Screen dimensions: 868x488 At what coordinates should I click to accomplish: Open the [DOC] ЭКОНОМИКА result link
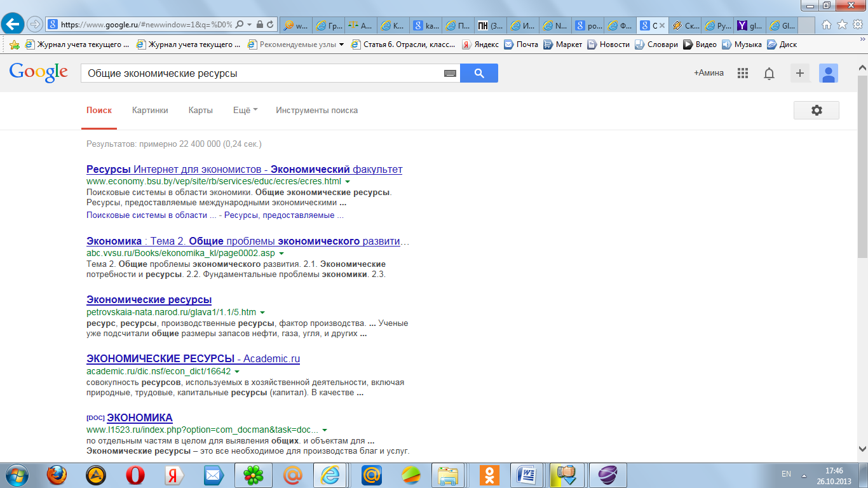[140, 417]
